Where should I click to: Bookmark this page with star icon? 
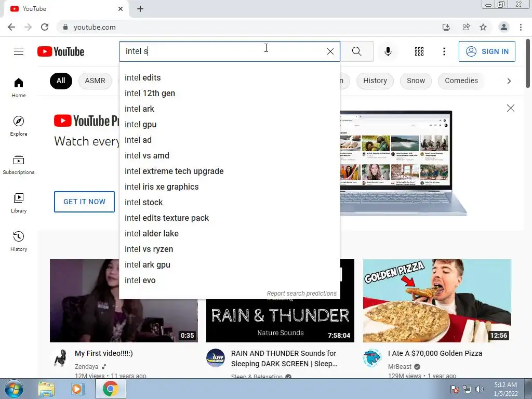(x=483, y=27)
